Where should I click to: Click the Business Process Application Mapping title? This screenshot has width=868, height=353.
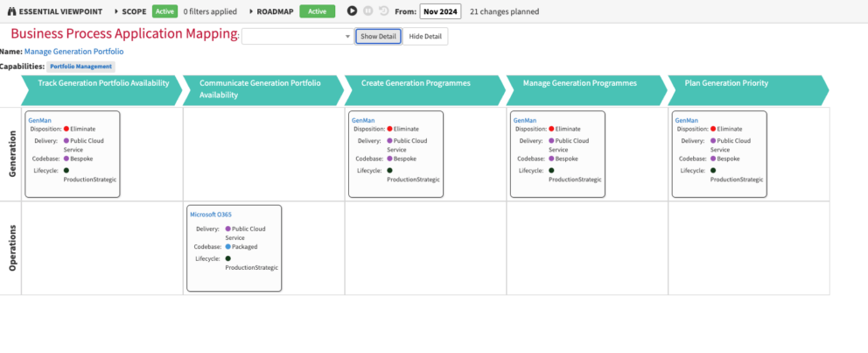tap(124, 34)
